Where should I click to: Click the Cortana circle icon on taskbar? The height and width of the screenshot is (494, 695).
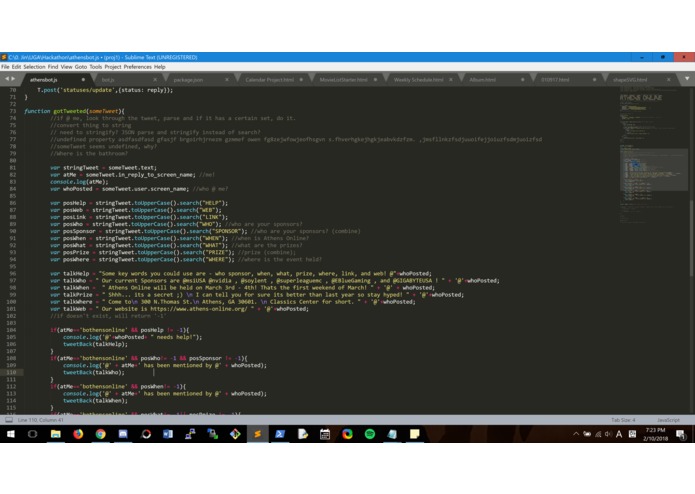tap(32, 434)
